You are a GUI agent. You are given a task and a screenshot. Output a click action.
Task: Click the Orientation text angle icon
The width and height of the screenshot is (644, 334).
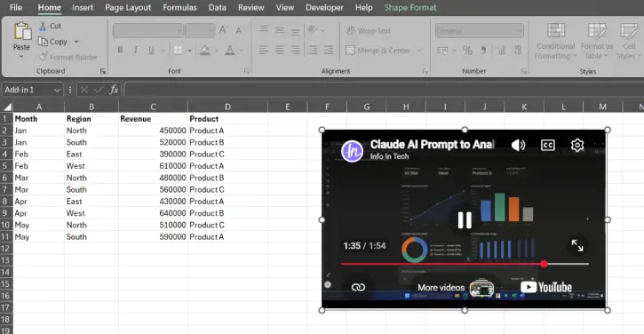point(313,29)
